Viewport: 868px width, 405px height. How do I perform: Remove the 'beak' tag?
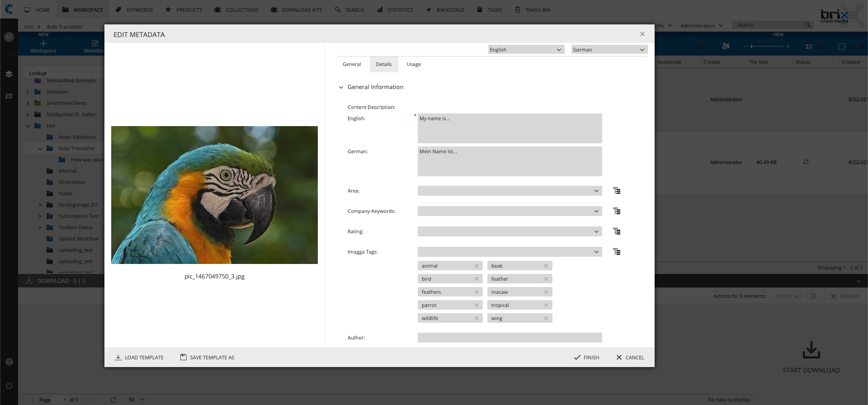[546, 266]
